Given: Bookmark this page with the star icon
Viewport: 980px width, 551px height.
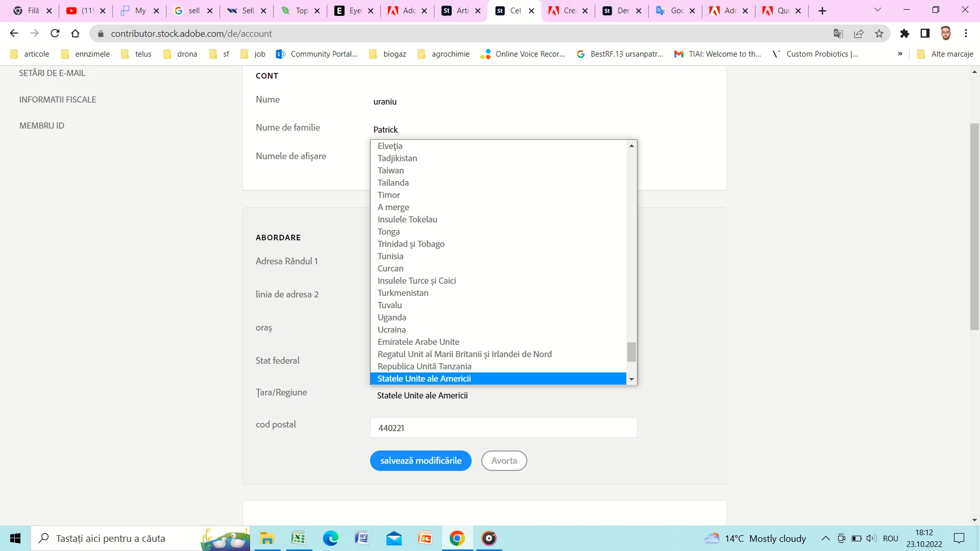Looking at the screenshot, I should 879,34.
